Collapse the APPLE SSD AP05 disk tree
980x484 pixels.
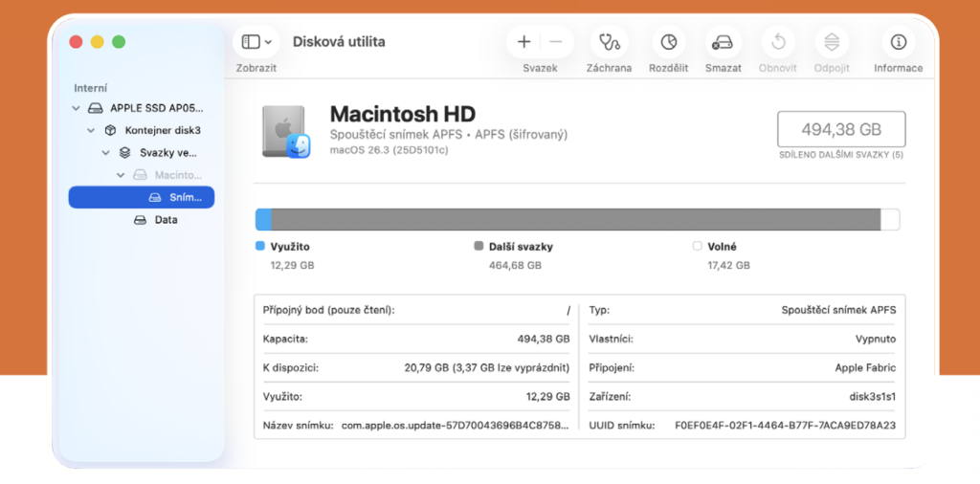pyautogui.click(x=77, y=108)
